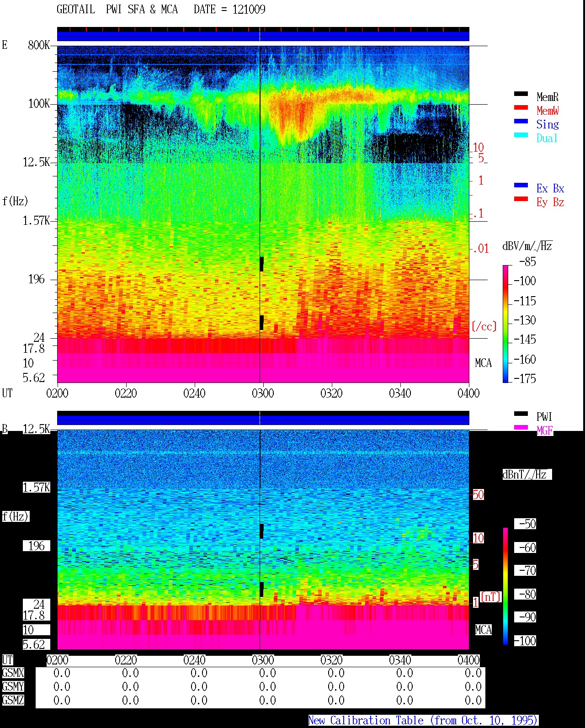
Task: Click the dBV/m electric field color scale bar
Action: click(505, 324)
